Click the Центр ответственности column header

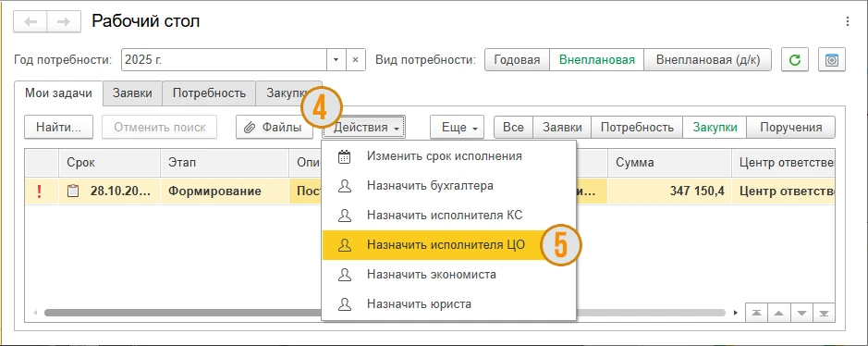tap(783, 163)
